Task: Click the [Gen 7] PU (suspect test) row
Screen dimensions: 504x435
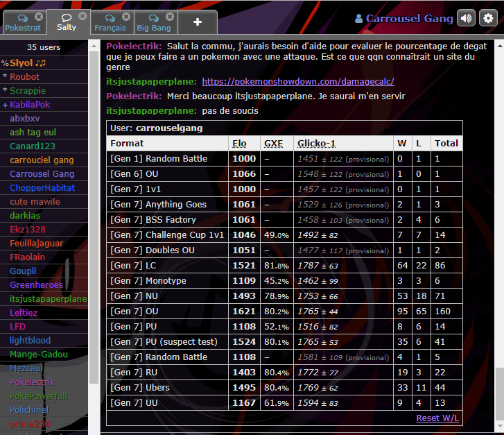Action: [284, 342]
